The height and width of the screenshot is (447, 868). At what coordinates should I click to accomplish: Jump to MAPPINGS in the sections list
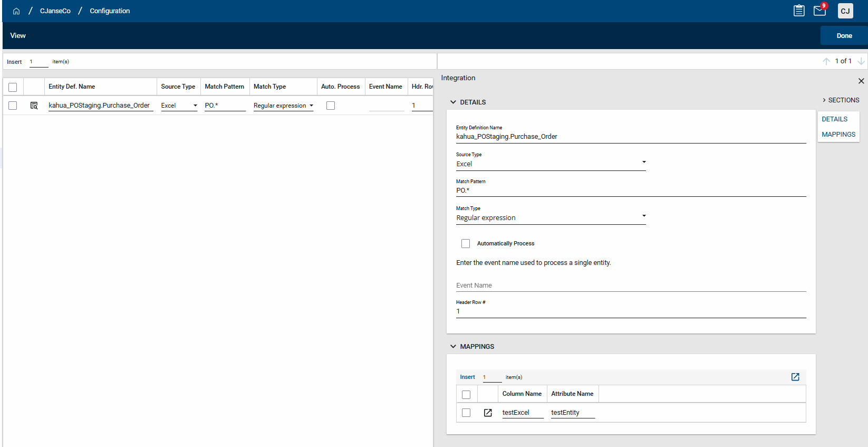[x=838, y=135]
